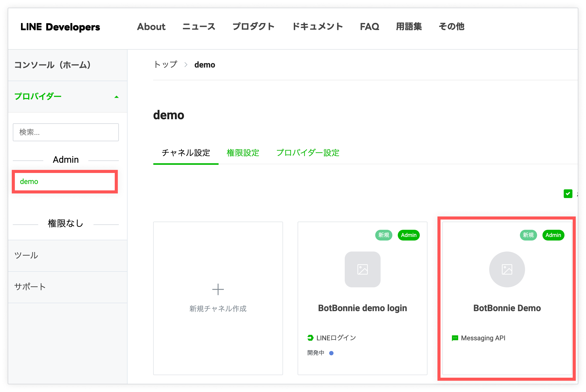Open the BotBonnie demo login channel title
Image resolution: width=586 pixels, height=392 pixels.
pyautogui.click(x=362, y=308)
